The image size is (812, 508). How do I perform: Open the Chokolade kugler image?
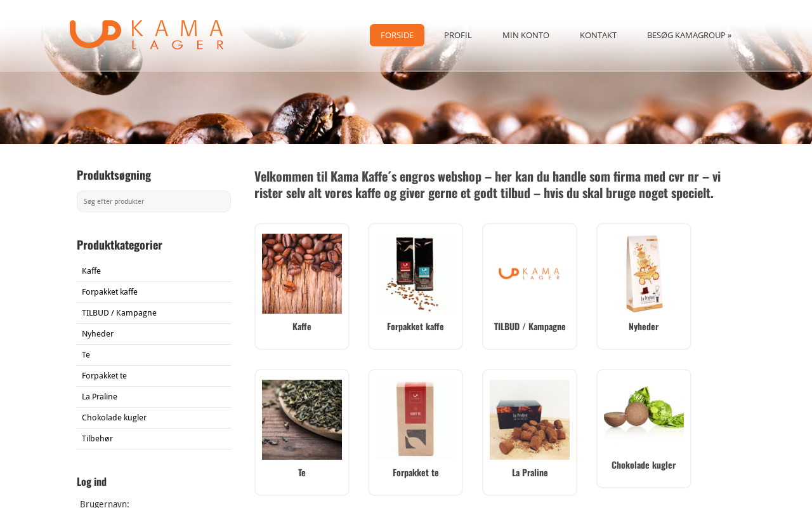tap(644, 416)
